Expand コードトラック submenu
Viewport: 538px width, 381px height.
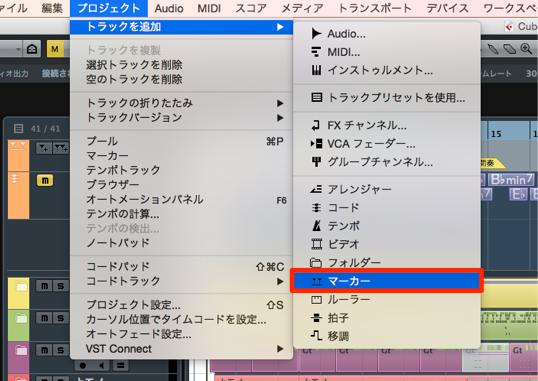point(280,281)
